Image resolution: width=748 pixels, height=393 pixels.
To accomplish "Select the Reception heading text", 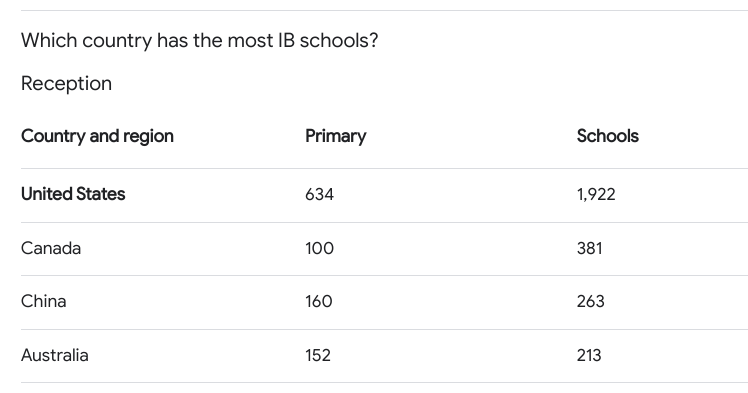I will click(x=66, y=83).
